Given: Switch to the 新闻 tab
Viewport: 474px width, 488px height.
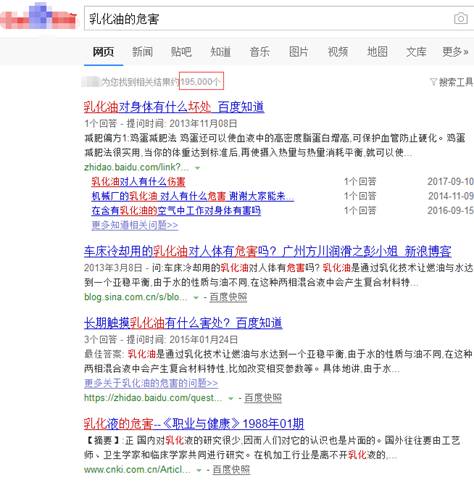Looking at the screenshot, I should click(142, 52).
